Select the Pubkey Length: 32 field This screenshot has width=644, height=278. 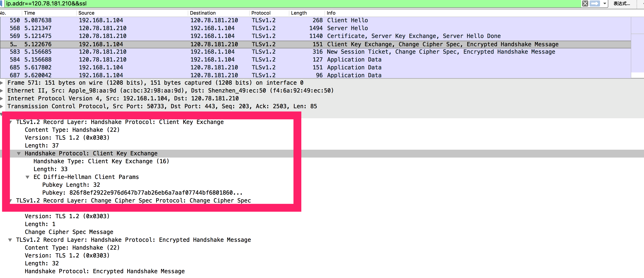(71, 185)
